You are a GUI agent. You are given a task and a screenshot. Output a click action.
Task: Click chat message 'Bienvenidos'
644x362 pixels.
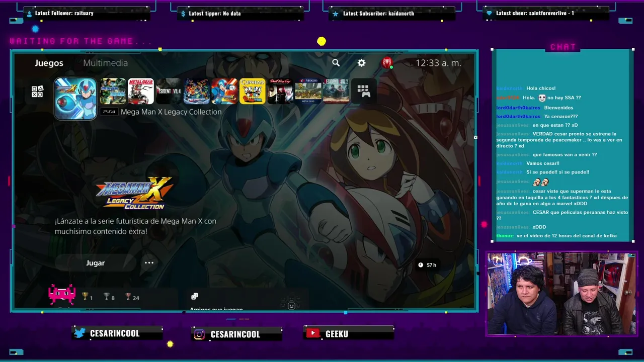coord(558,108)
